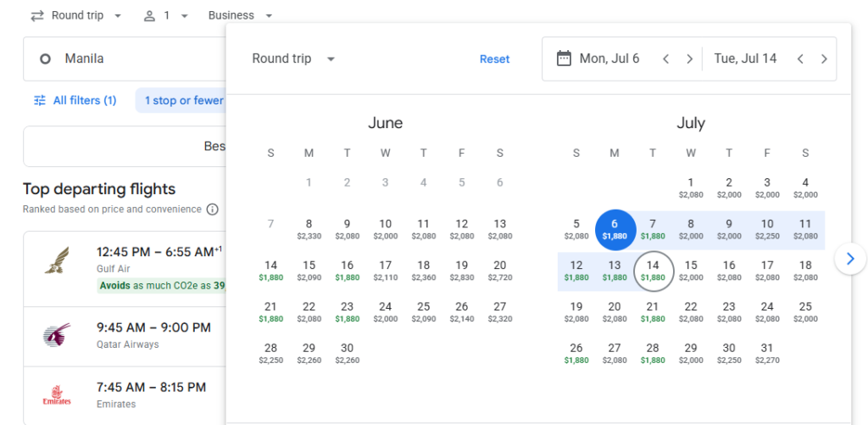Select June 21 in the calendar
The height and width of the screenshot is (425, 868).
coord(270,312)
